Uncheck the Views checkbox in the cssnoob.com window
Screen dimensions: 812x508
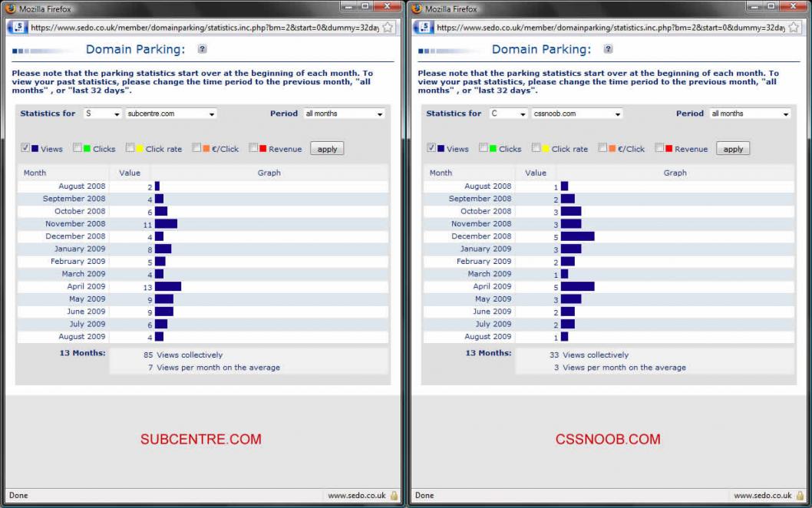pyautogui.click(x=431, y=147)
